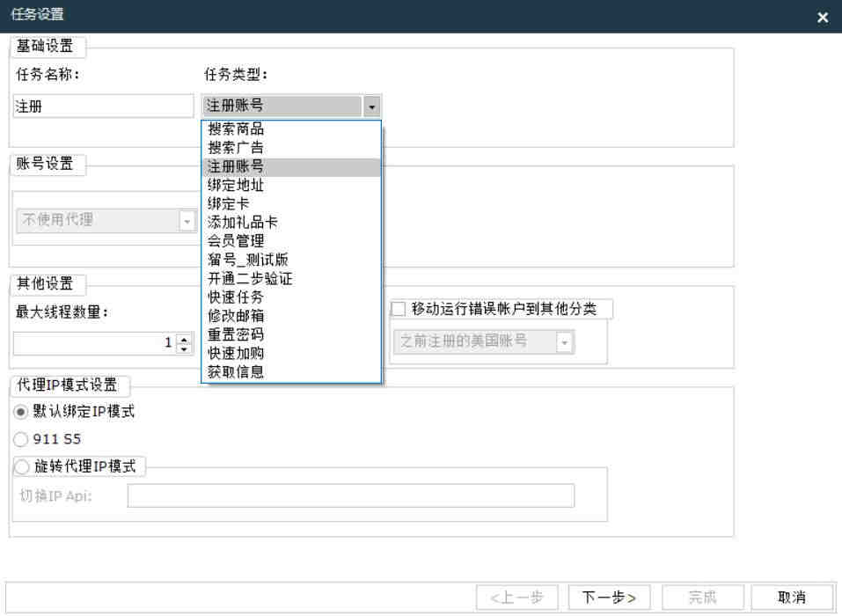Select 添加礼品卡 task type
This screenshot has height=616, width=842.
(x=290, y=223)
